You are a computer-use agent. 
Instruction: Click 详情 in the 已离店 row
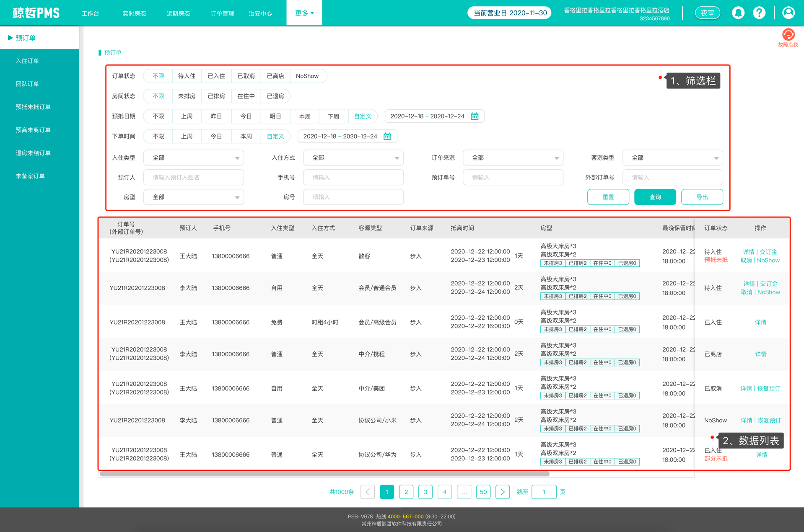click(x=761, y=354)
